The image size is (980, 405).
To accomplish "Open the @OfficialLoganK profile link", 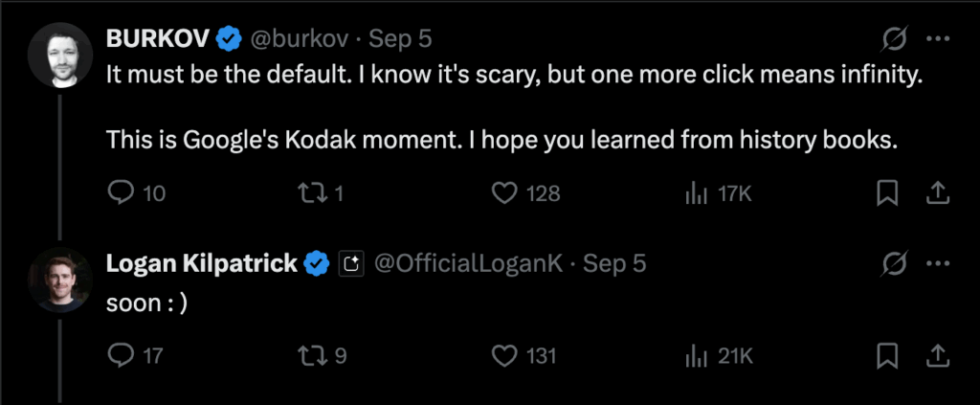I will pyautogui.click(x=471, y=264).
